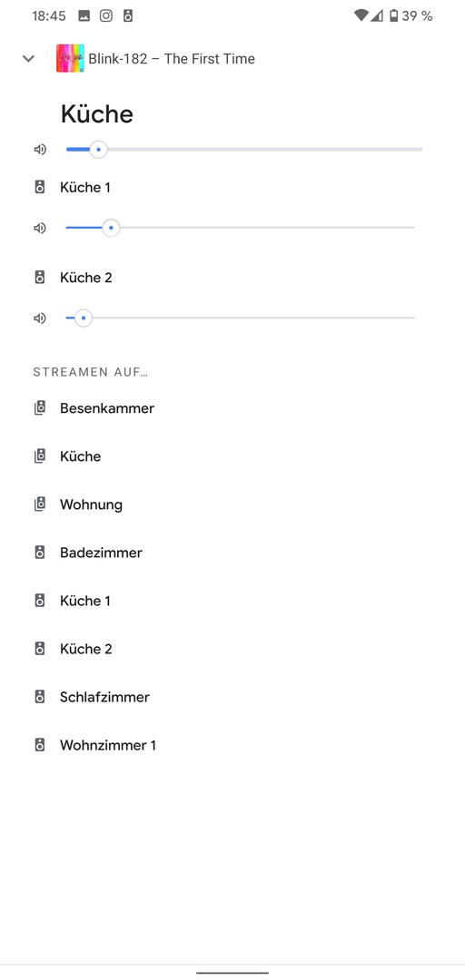Tap the group icon beside Wohnung

click(39, 505)
